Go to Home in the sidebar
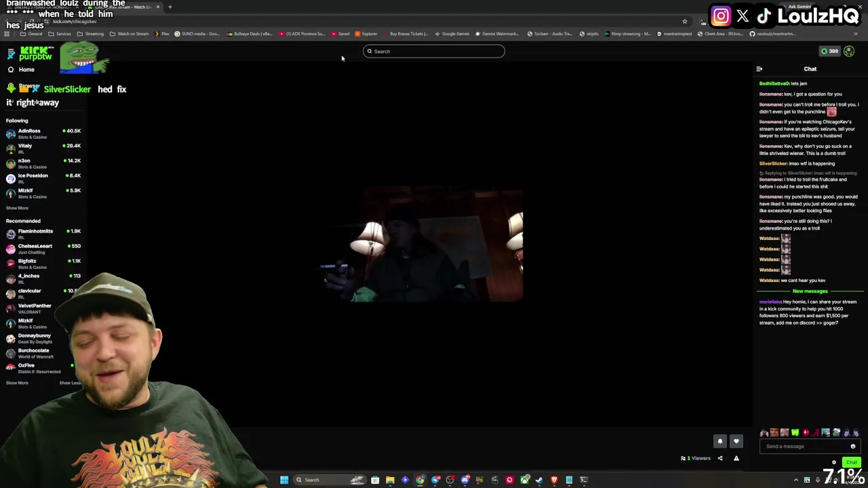 pyautogui.click(x=26, y=70)
